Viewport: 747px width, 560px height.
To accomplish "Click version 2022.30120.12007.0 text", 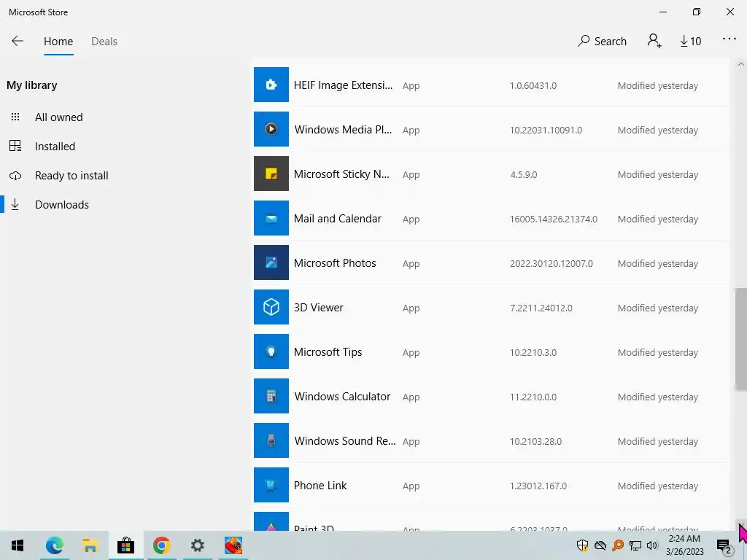I will [x=551, y=263].
